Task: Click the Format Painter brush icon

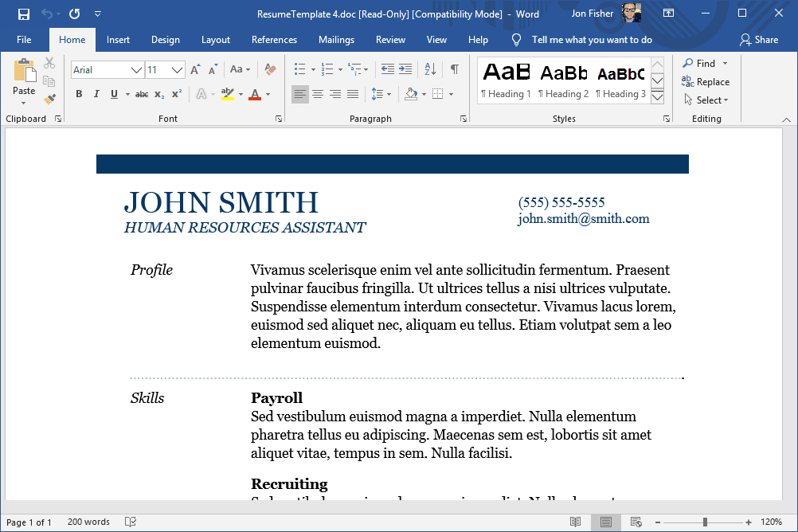Action: [49, 100]
